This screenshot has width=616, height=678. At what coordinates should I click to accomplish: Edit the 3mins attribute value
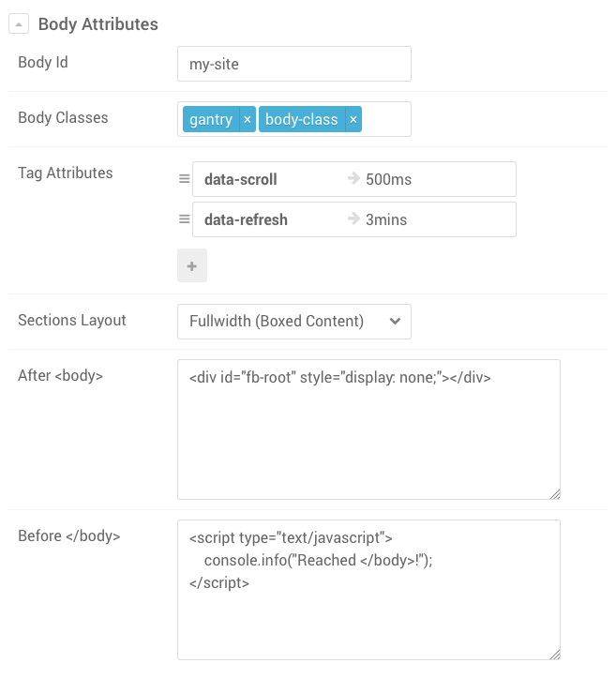coord(431,219)
